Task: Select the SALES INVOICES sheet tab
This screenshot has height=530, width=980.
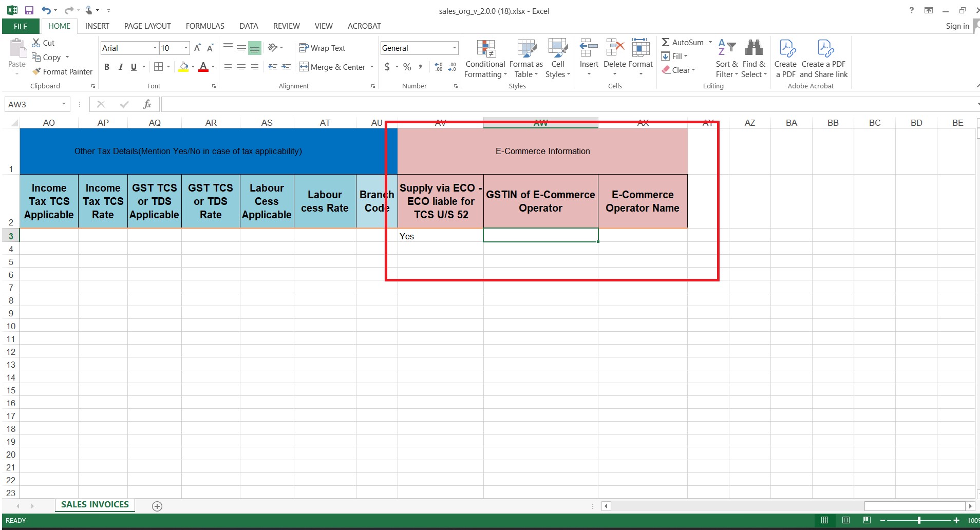Action: [x=95, y=505]
